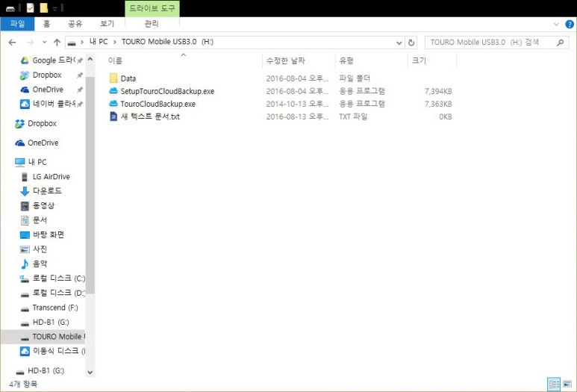Viewport: 577px width, 392px height.
Task: Click the TXT 파일 type cell
Action: [353, 116]
